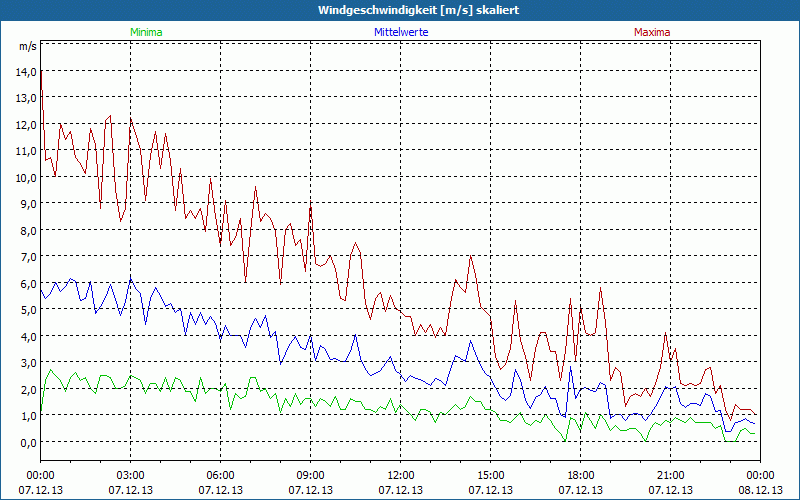The image size is (800, 500).
Task: Click the 4,0 y-axis value
Action: (x=28, y=337)
